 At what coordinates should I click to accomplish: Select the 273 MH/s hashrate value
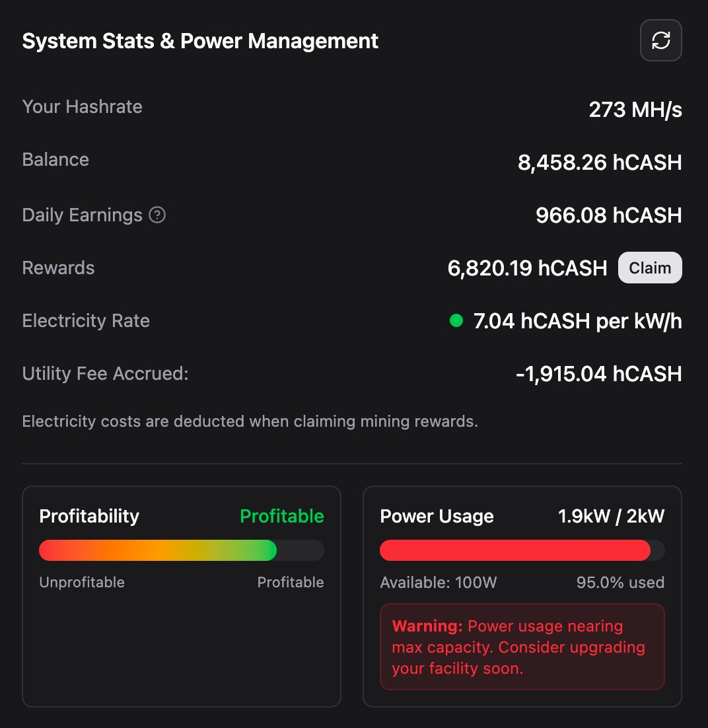pos(635,110)
